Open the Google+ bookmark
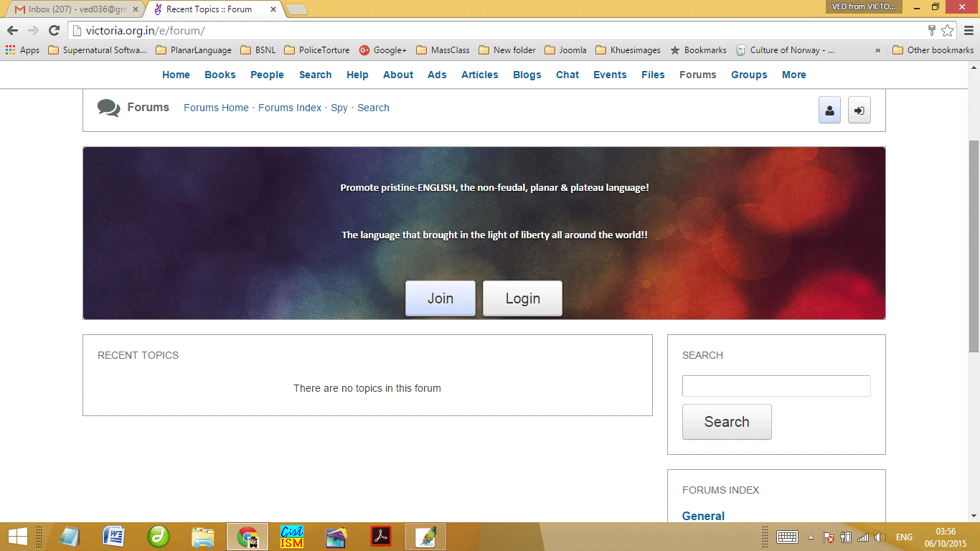The image size is (980, 551). 382,50
